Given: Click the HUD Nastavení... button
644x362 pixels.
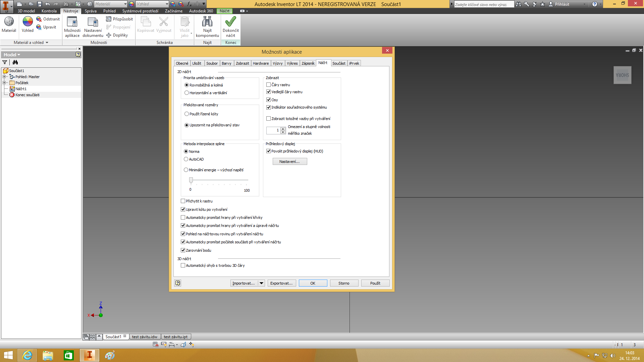Looking at the screenshot, I should click(x=289, y=162).
